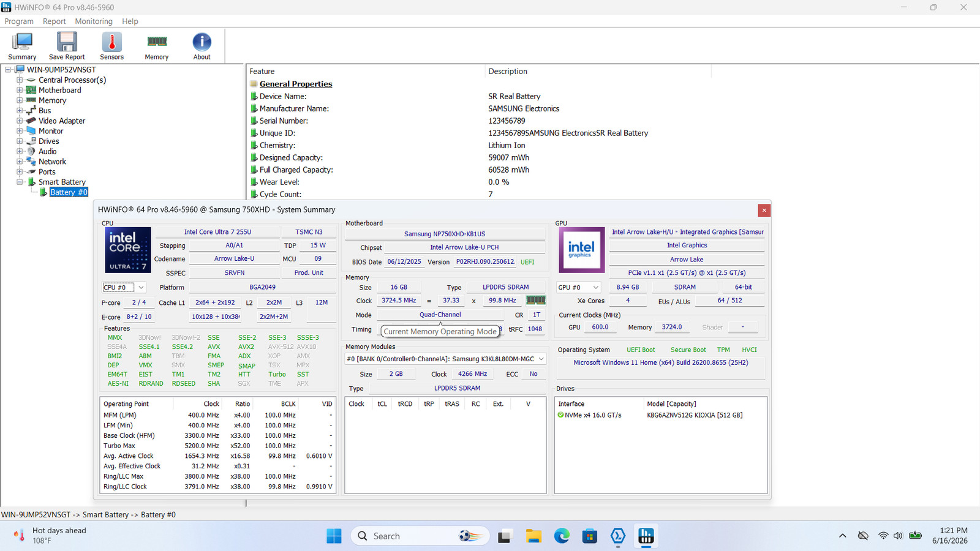Open the Report menu
The image size is (980, 551).
point(54,21)
